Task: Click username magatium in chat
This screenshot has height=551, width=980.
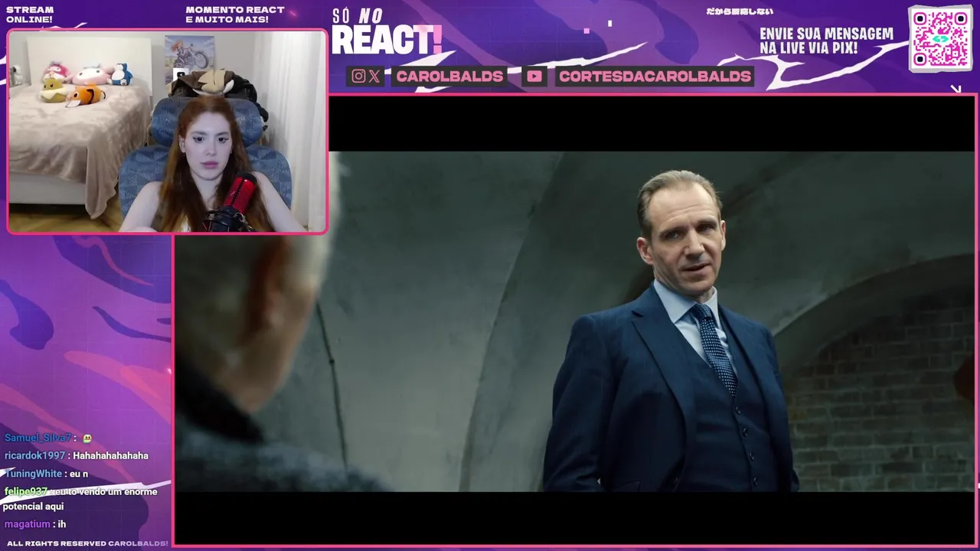Action: 28,524
